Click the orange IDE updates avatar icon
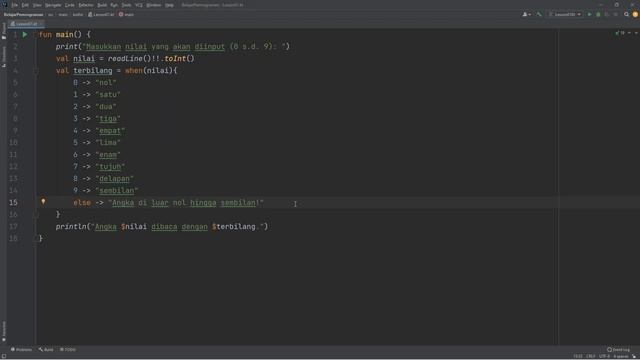This screenshot has height=360, width=640. [635, 14]
